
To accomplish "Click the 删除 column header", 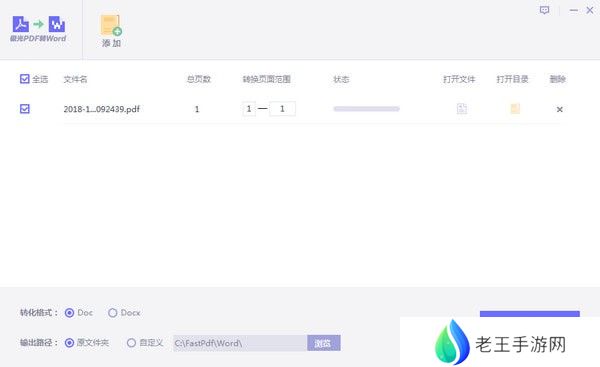I will [x=558, y=79].
